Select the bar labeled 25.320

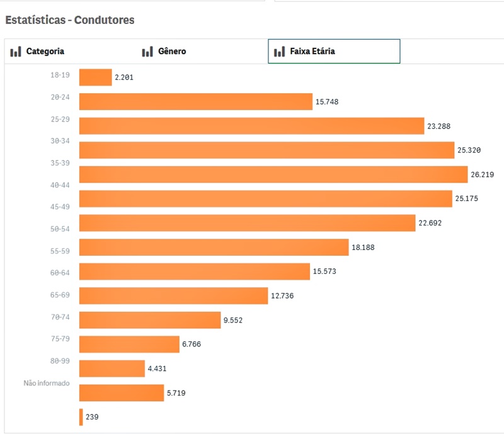tap(266, 150)
